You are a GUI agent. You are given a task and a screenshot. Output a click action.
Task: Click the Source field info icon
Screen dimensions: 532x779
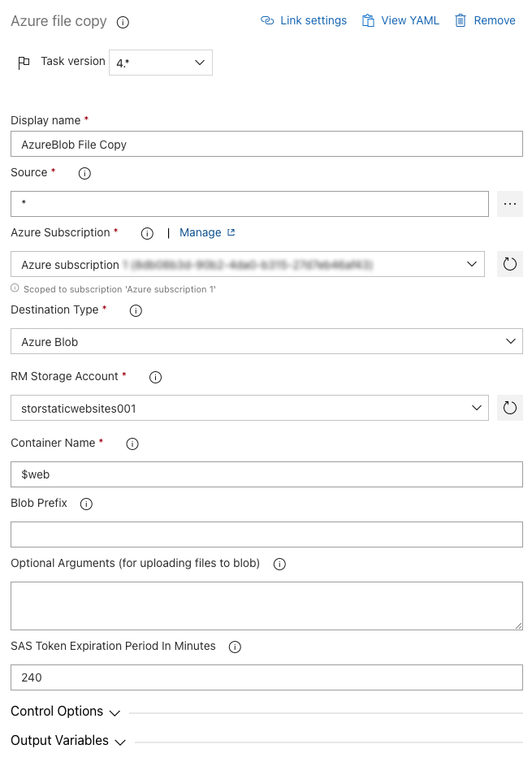[x=84, y=173]
